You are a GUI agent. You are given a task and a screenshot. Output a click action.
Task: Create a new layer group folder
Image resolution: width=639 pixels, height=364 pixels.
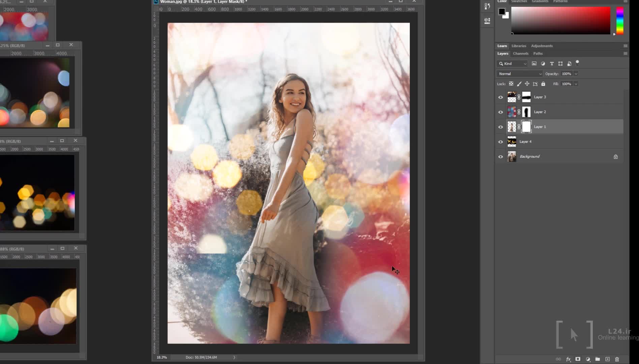click(598, 359)
